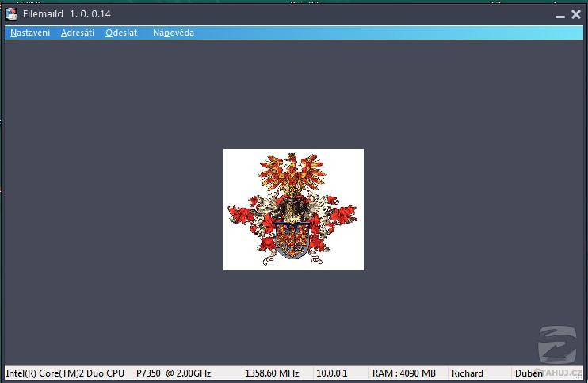This screenshot has height=383, width=588.
Task: Click the Filemaild 1.0.0.14 title text
Action: tap(67, 14)
